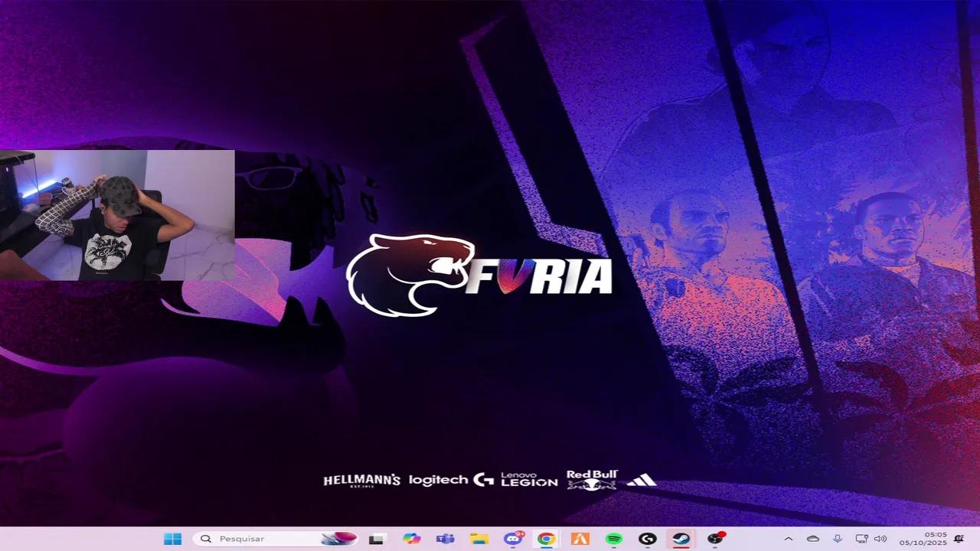This screenshot has height=551, width=980.
Task: Open the volume speaker tray icon
Action: point(880,539)
